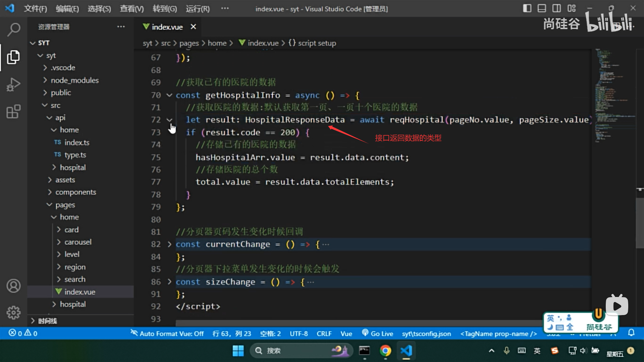Image resolution: width=644 pixels, height=362 pixels.
Task: Toggle the primary sidebar layout icon
Action: (x=527, y=8)
